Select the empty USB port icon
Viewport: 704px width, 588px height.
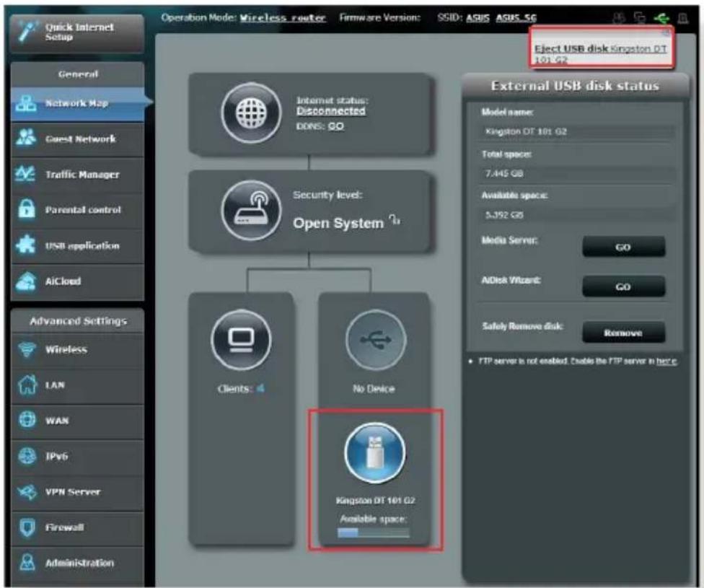coord(376,340)
